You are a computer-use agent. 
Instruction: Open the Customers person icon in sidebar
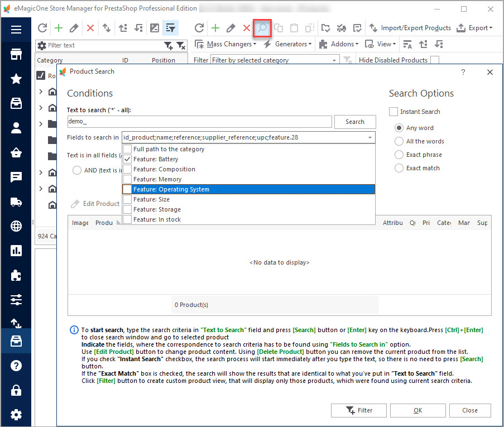tap(16, 128)
